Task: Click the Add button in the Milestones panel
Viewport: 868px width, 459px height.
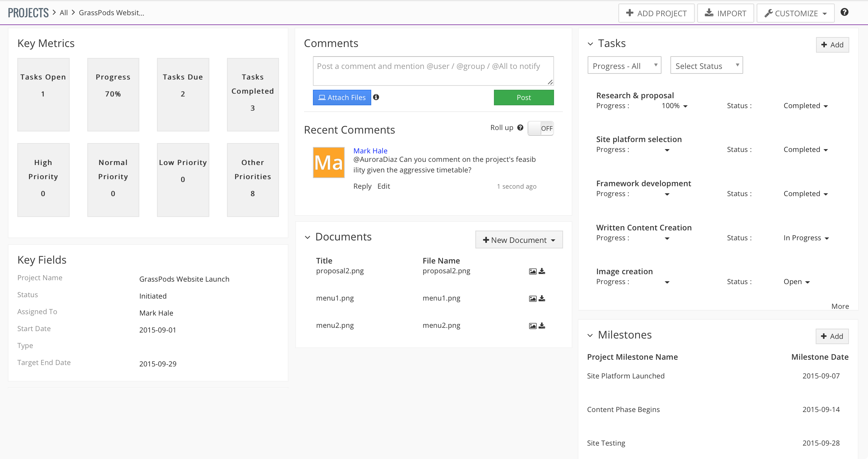Action: pos(832,336)
